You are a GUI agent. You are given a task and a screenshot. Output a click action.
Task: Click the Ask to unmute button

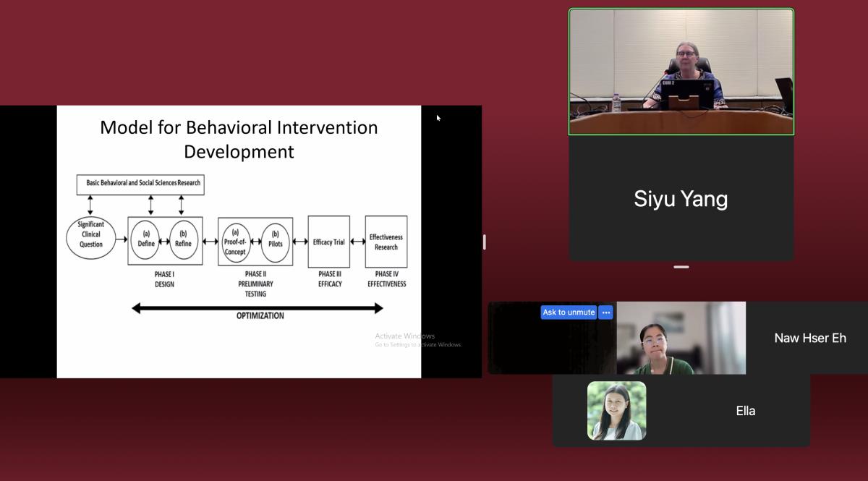point(569,312)
